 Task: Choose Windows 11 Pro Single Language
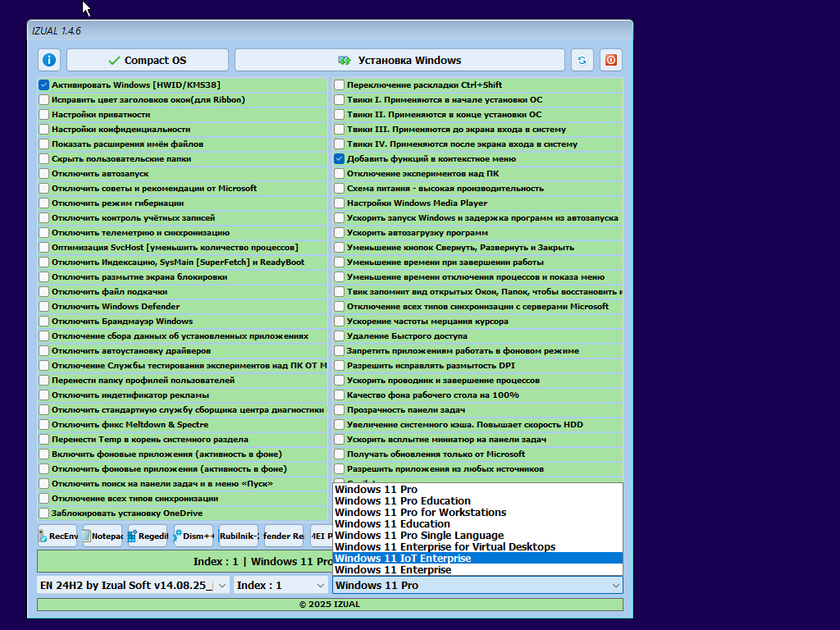478,535
